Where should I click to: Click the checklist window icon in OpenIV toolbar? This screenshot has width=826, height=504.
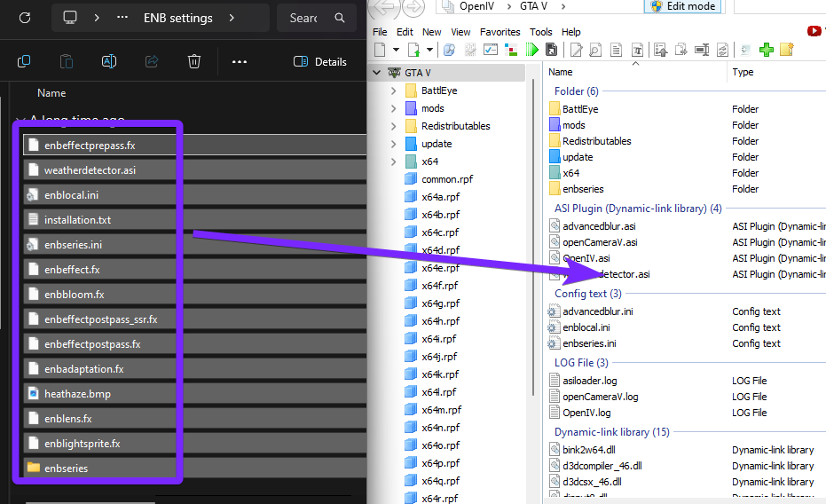click(491, 50)
